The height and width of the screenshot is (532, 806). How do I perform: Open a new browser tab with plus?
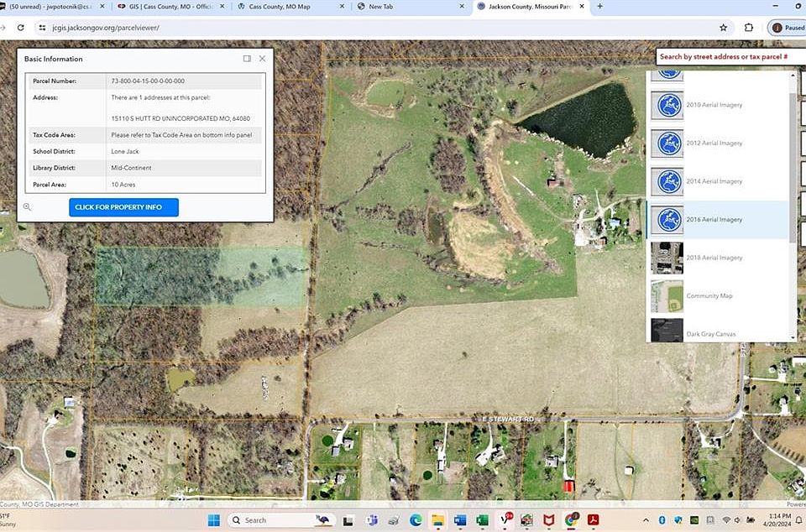click(x=599, y=7)
